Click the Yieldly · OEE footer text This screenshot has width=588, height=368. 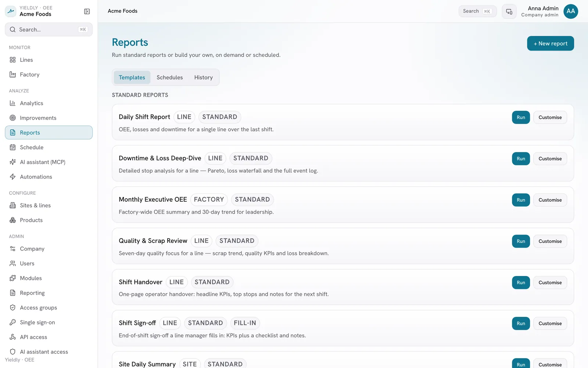[19, 360]
